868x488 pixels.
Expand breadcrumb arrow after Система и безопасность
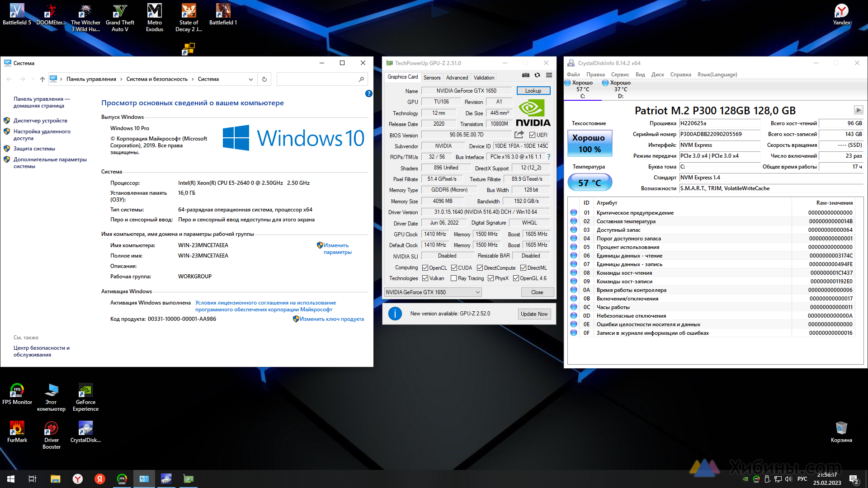(193, 79)
